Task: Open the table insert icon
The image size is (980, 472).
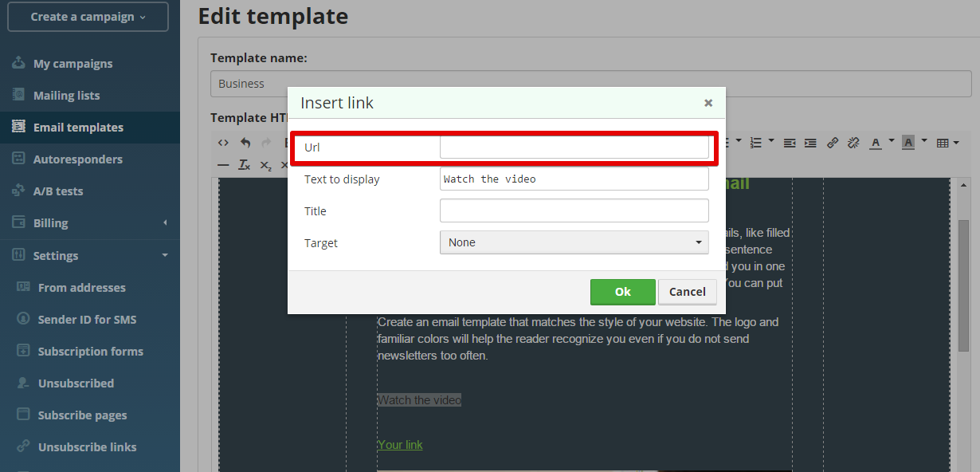Action: (x=943, y=143)
